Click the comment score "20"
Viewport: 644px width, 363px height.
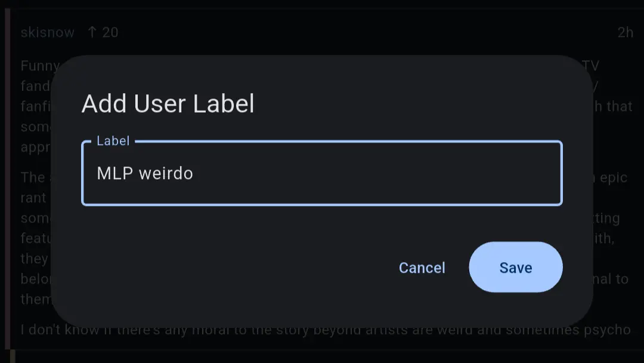pos(110,32)
